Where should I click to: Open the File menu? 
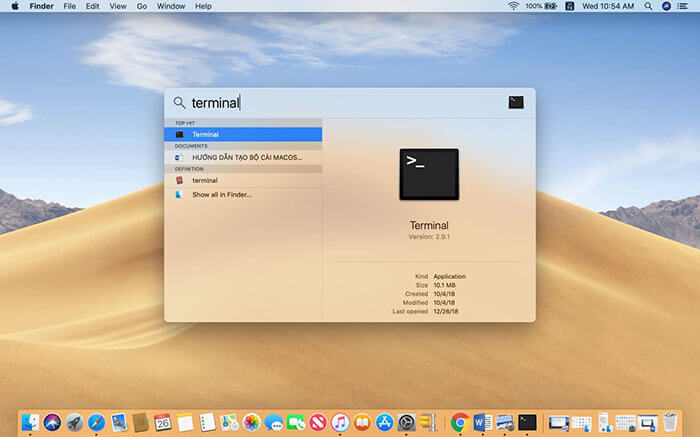(x=69, y=6)
